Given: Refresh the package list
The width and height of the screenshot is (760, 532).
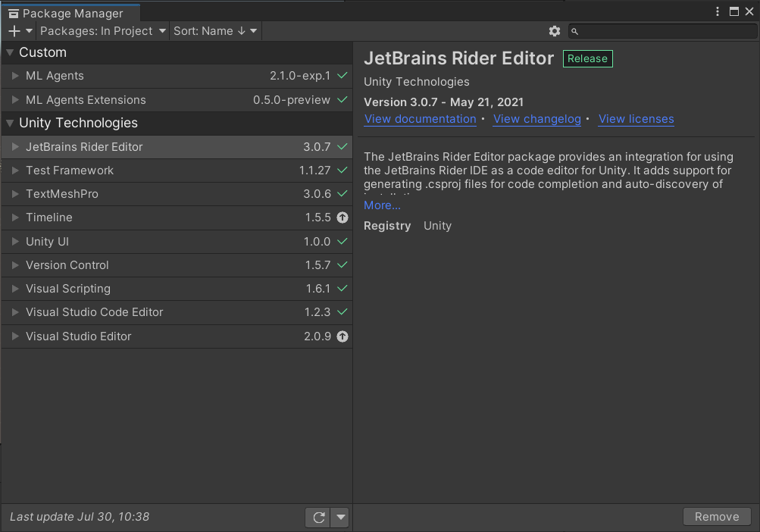Looking at the screenshot, I should pos(318,518).
